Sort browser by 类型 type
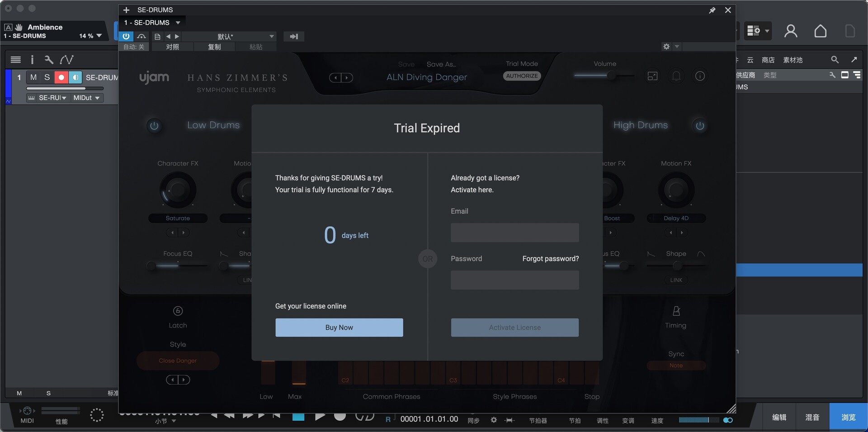The width and height of the screenshot is (868, 432). tap(770, 75)
